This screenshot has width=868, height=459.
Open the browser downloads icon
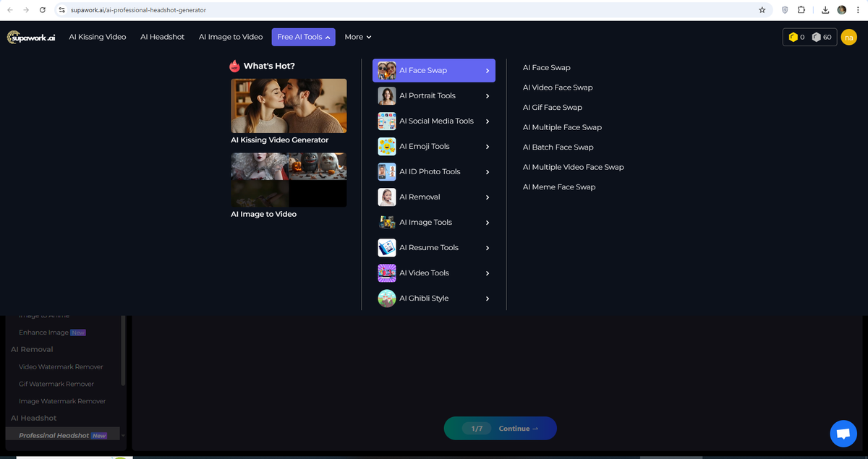pyautogui.click(x=825, y=10)
